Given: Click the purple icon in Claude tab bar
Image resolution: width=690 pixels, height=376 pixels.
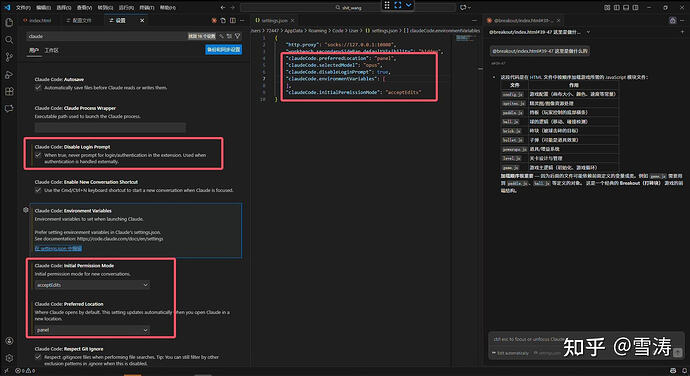Looking at the screenshot, I should (672, 21).
